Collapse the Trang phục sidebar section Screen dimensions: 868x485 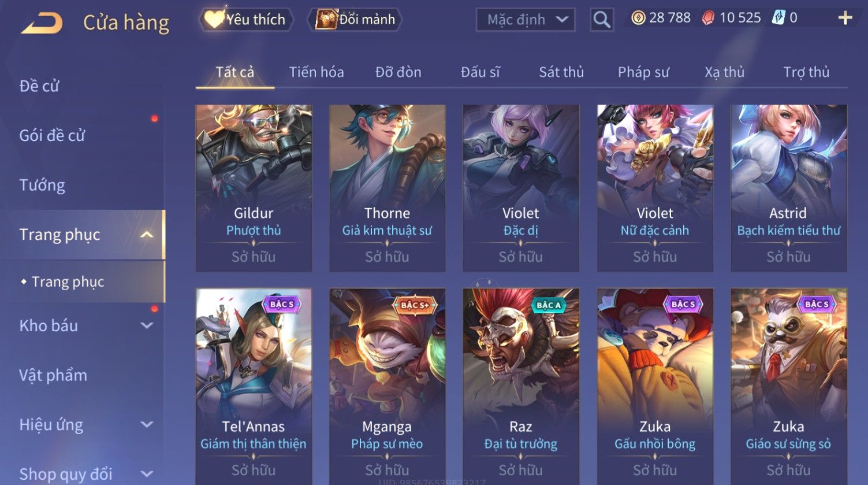pyautogui.click(x=147, y=235)
